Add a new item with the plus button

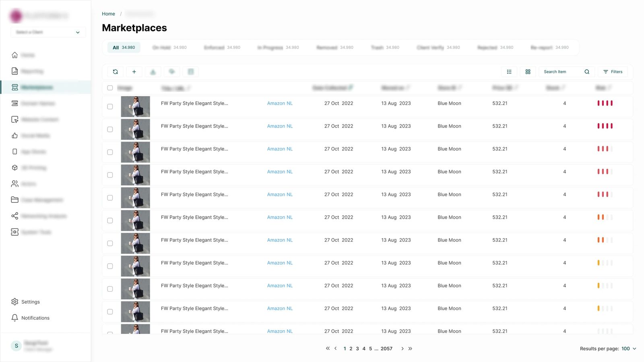click(x=134, y=72)
